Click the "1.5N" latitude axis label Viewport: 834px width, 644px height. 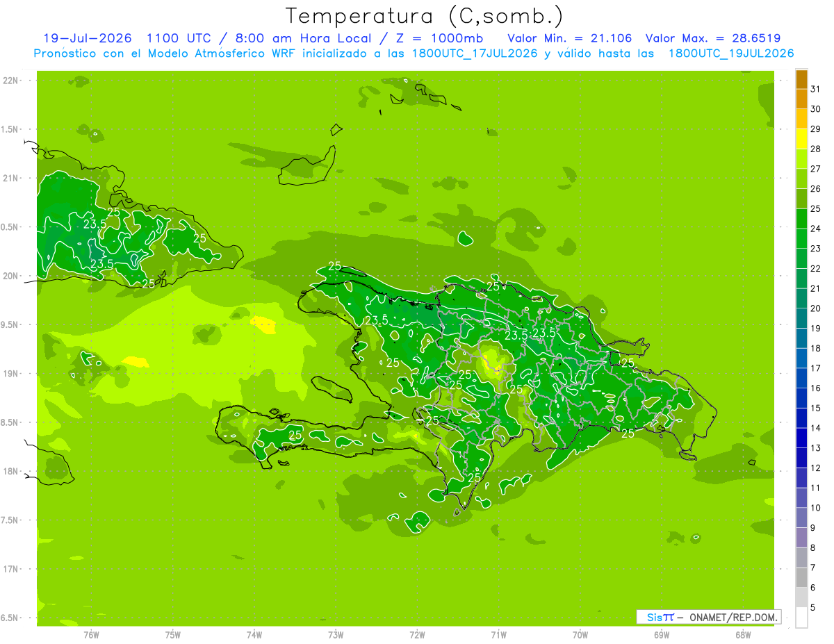tap(10, 129)
